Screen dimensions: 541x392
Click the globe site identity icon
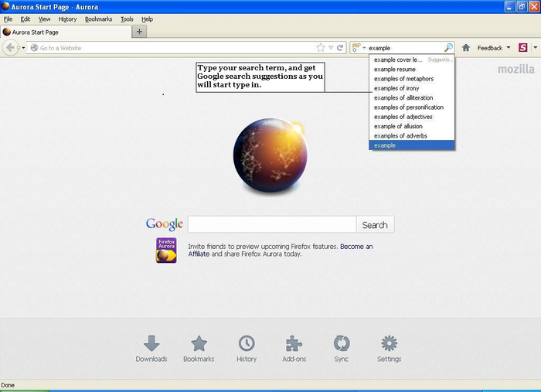(x=34, y=48)
